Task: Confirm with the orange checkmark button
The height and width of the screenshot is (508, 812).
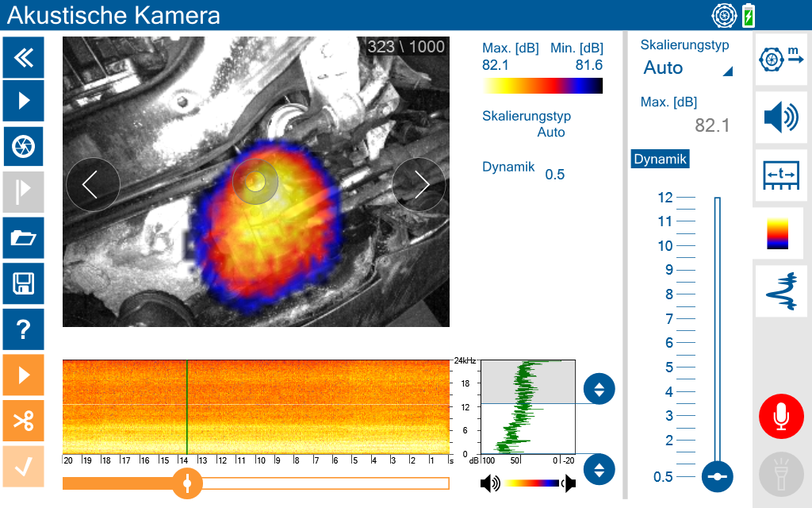Action: coord(23,467)
